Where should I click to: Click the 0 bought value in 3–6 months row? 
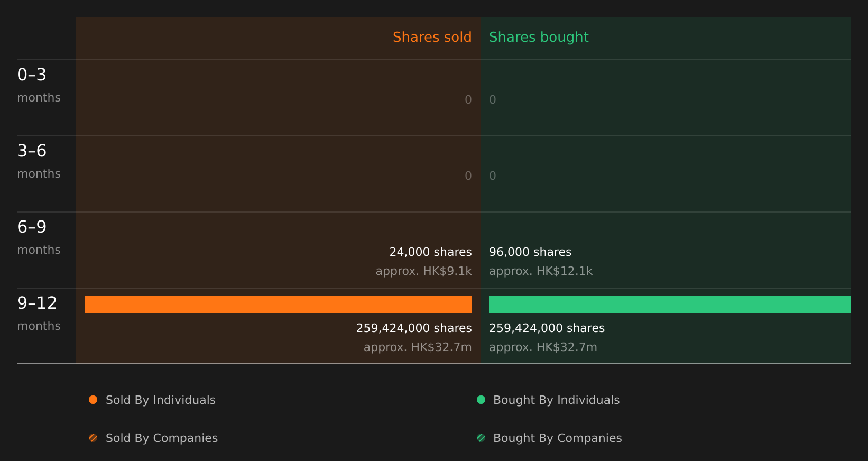tap(493, 176)
